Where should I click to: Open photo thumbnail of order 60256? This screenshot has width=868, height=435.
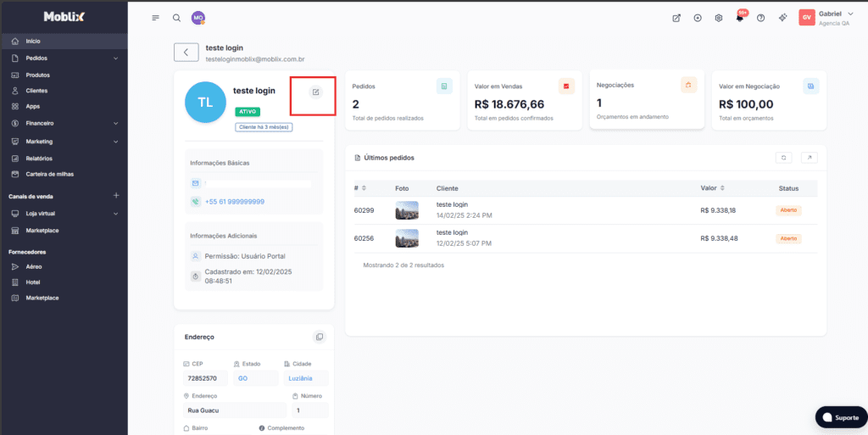tap(407, 238)
